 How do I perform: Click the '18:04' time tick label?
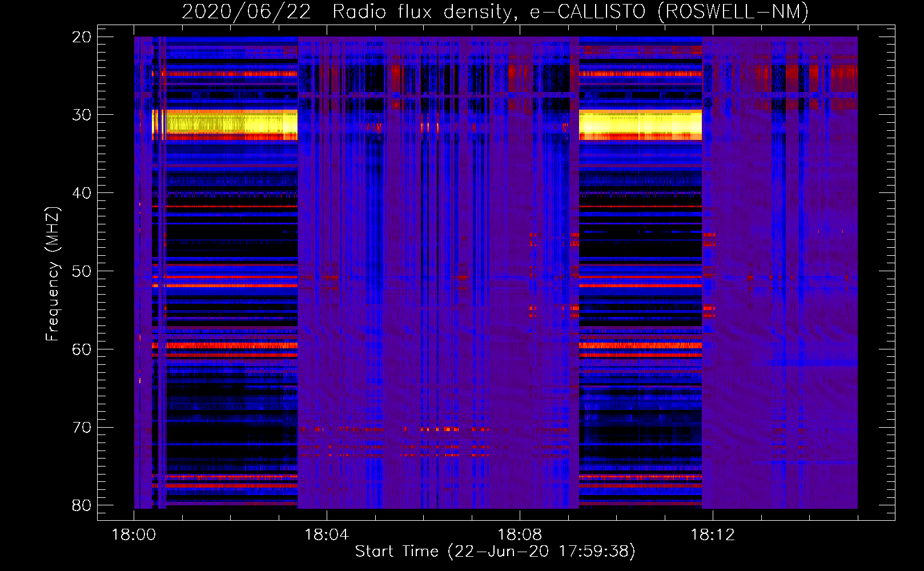[327, 535]
